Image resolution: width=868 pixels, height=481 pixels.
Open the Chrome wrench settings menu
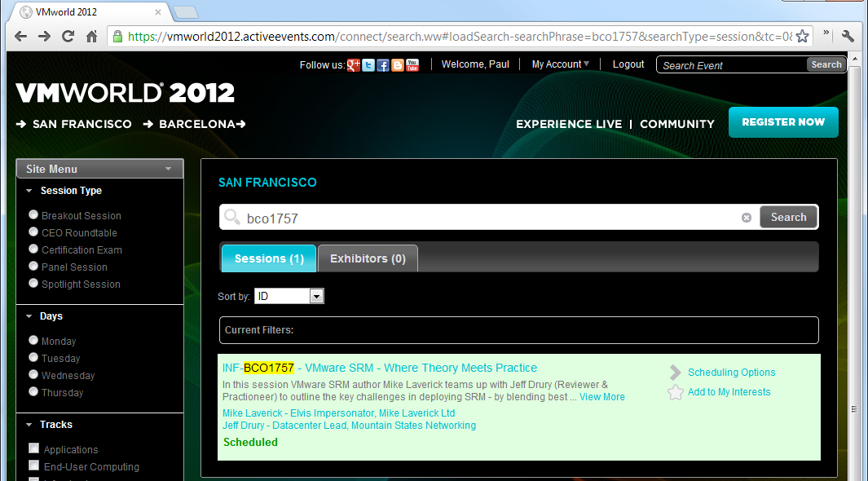[x=848, y=37]
